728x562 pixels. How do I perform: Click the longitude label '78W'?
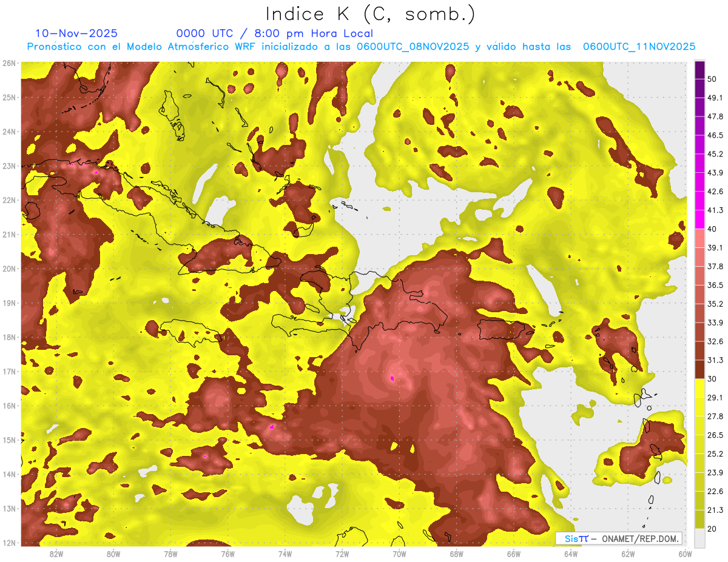(170, 554)
